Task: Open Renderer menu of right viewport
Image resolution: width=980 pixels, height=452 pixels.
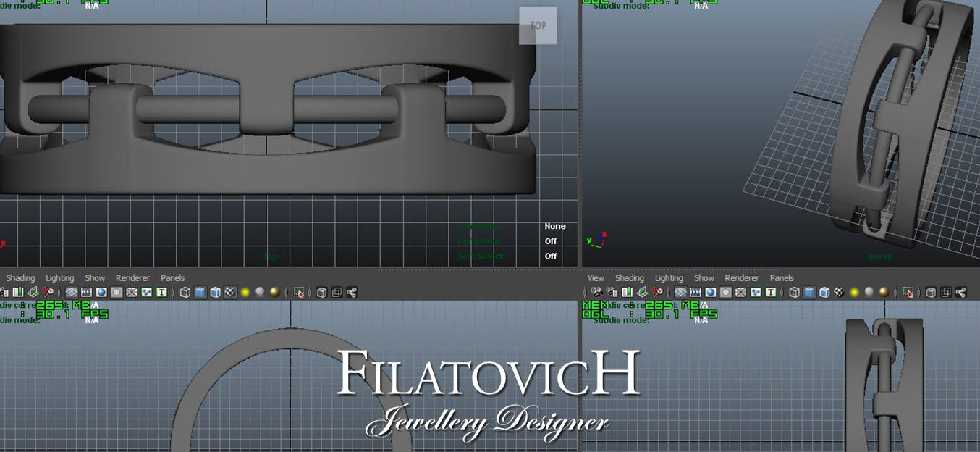Action: coord(742,278)
